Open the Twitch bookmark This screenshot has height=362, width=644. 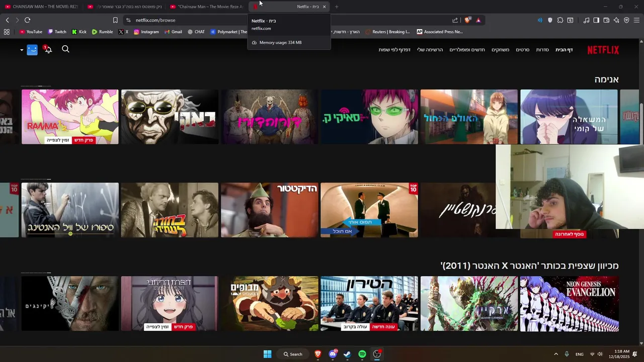pyautogui.click(x=57, y=32)
